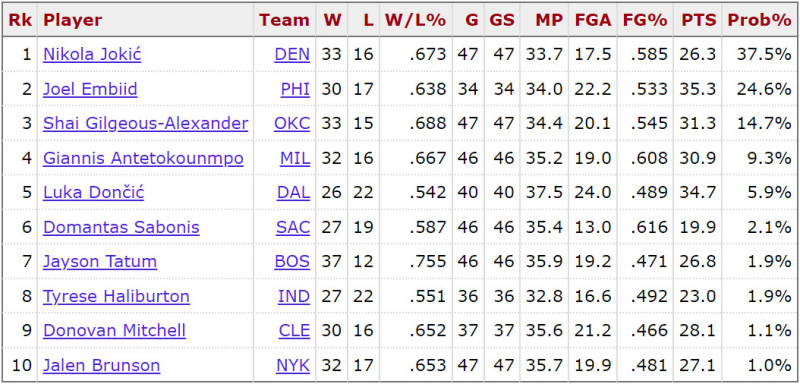The image size is (800, 384).
Task: Open Joel Embiid player page
Action: coord(90,89)
